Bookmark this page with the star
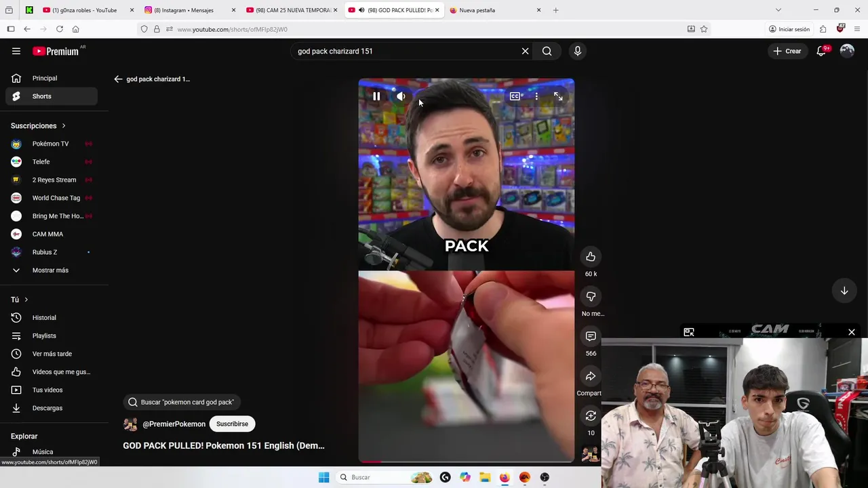Image resolution: width=868 pixels, height=488 pixels. (704, 29)
